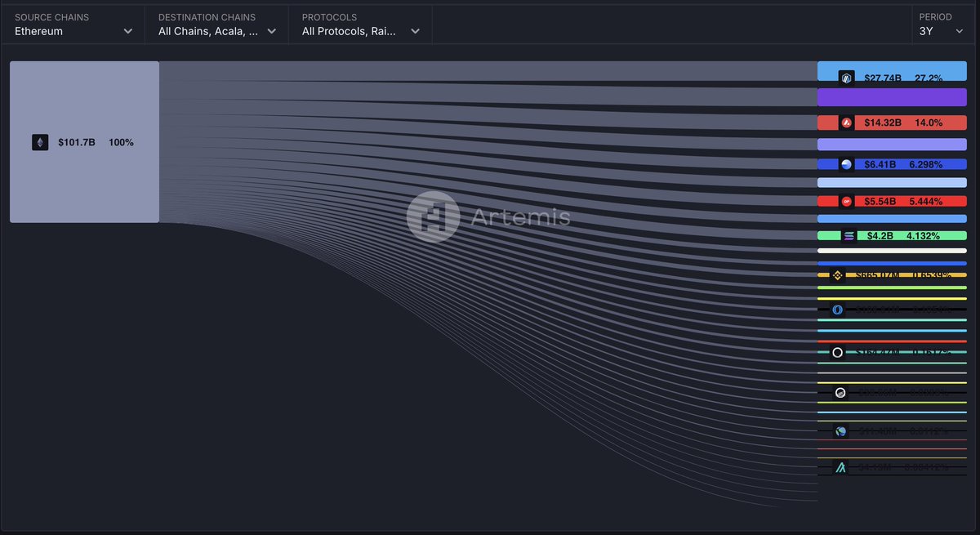Image resolution: width=980 pixels, height=535 pixels.
Task: Click the 6.298% percentage text
Action: (x=925, y=164)
